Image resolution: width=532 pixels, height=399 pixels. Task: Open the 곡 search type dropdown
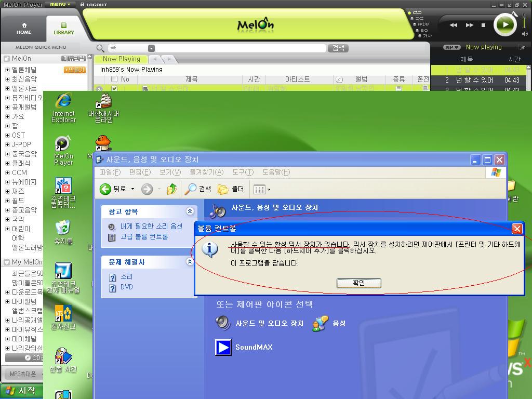point(152,48)
